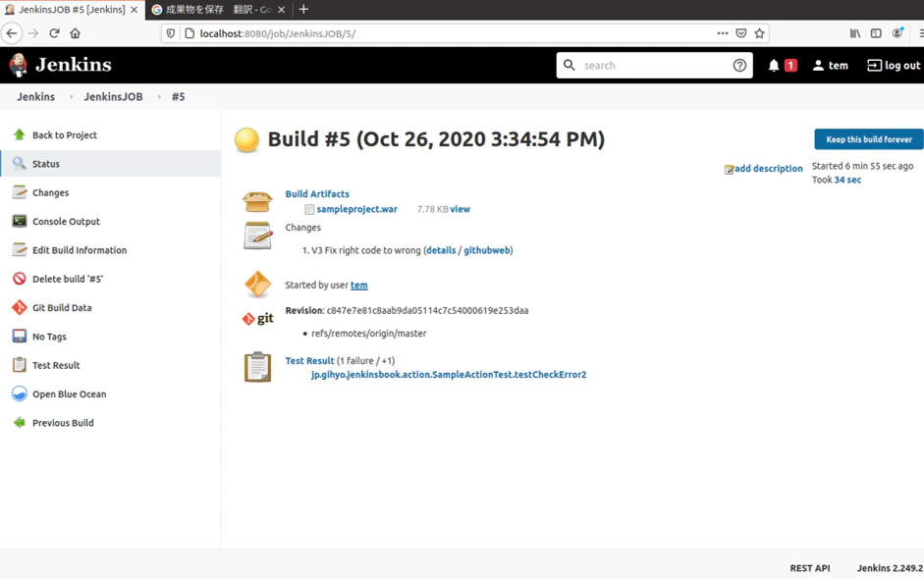Click the add description link
924x579 pixels.
pyautogui.click(x=769, y=169)
